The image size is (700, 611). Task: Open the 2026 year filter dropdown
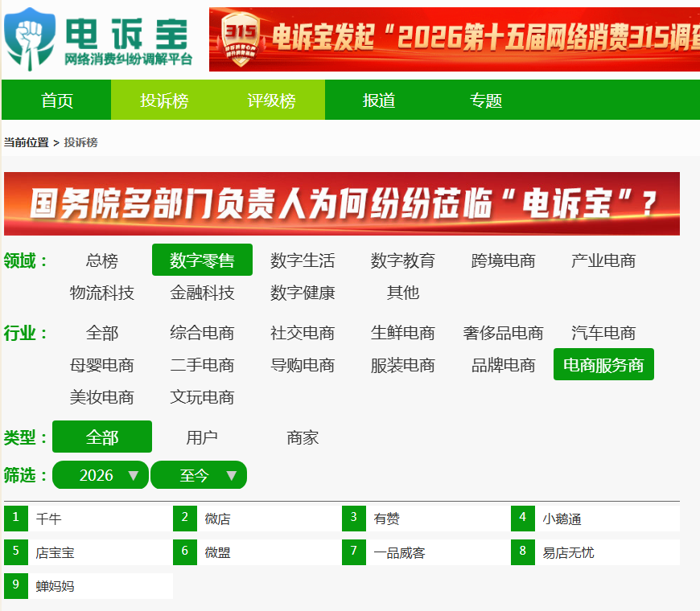(101, 475)
